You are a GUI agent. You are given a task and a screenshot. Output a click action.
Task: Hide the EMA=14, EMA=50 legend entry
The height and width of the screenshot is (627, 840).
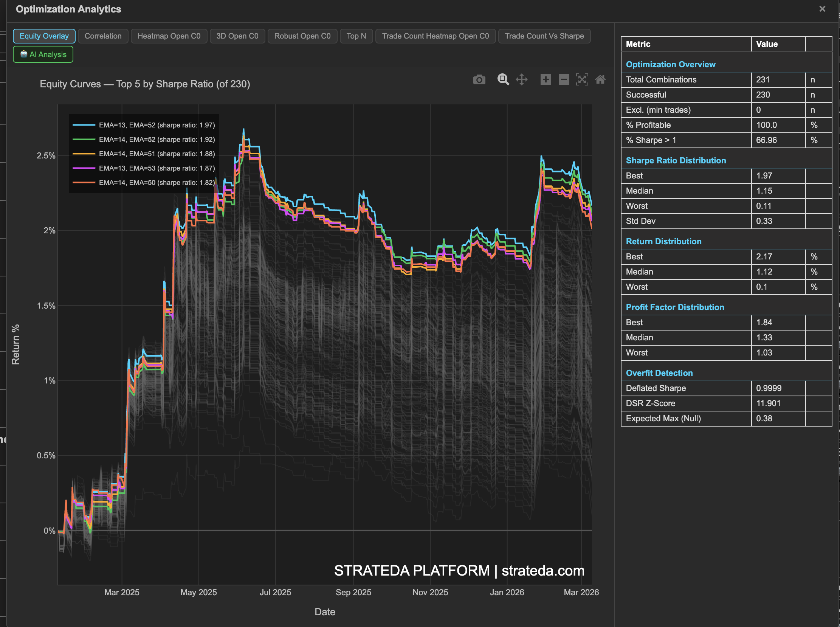point(156,183)
